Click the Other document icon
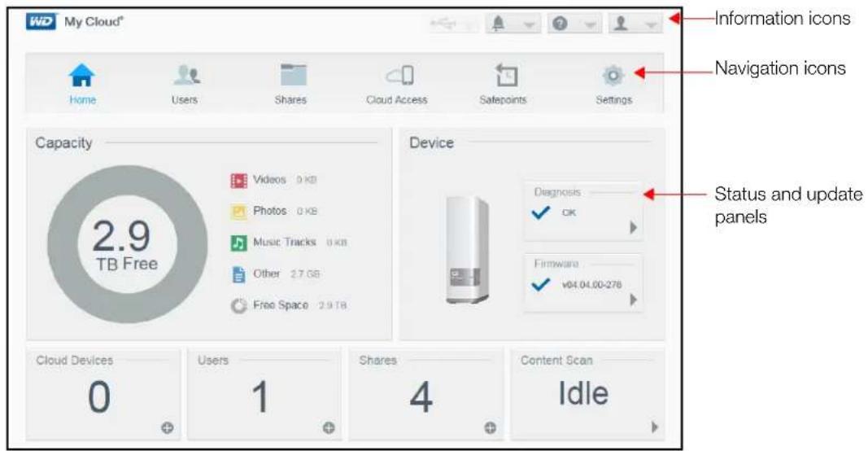Viewport: 868px width, 451px height. tap(238, 274)
